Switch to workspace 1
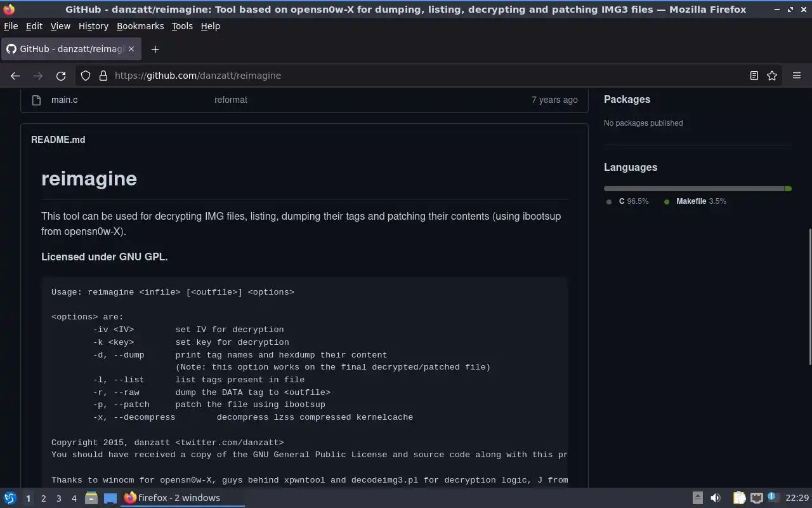This screenshot has width=812, height=508. click(28, 498)
